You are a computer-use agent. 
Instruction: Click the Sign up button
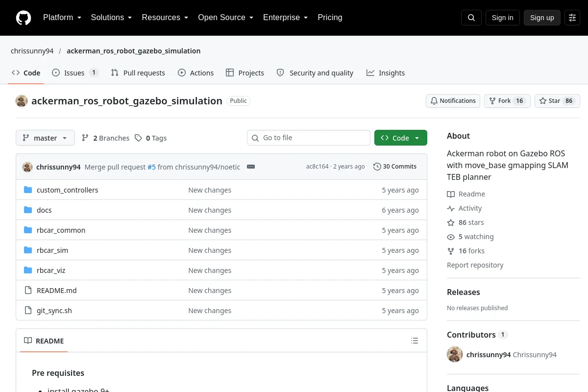tap(542, 18)
